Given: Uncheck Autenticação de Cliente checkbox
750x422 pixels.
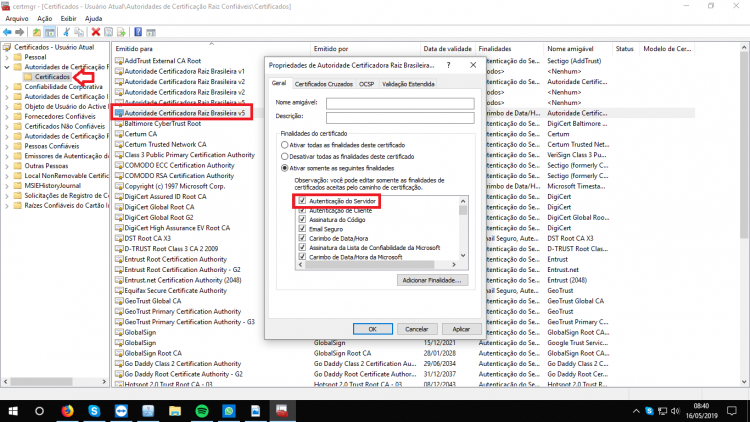Looking at the screenshot, I should (302, 211).
